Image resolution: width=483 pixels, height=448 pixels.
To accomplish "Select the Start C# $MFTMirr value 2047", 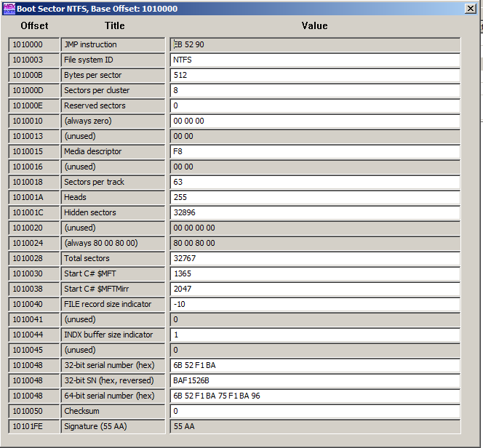I will (x=315, y=289).
